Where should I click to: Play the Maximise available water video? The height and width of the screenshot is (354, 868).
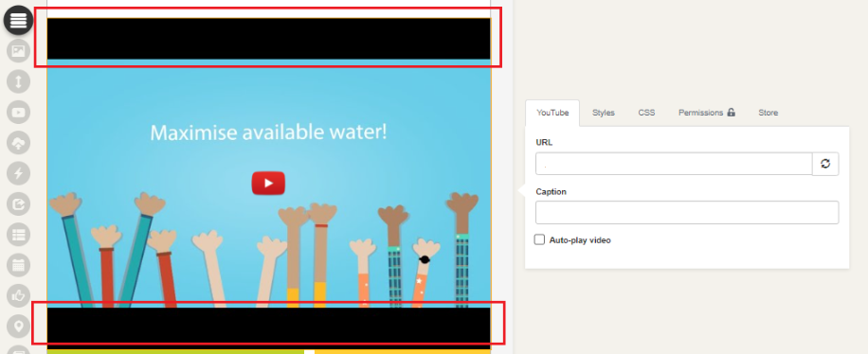coord(268,183)
